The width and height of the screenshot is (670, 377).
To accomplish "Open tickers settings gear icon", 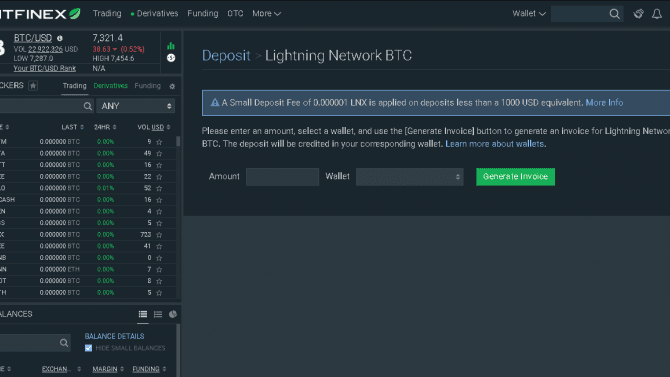I will [172, 86].
